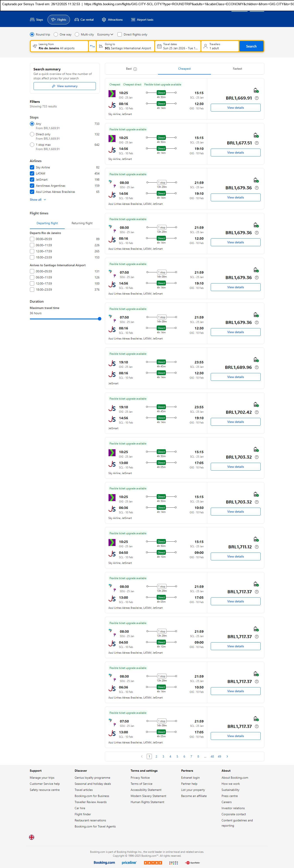Click the swap origin and destination arrows icon

(92, 46)
